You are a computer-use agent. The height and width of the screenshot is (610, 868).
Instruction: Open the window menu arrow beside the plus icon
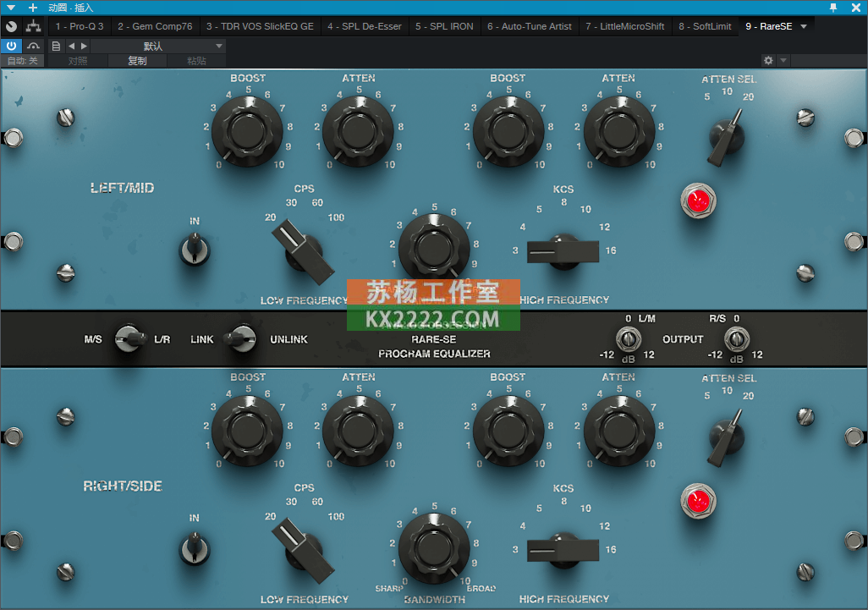point(10,8)
